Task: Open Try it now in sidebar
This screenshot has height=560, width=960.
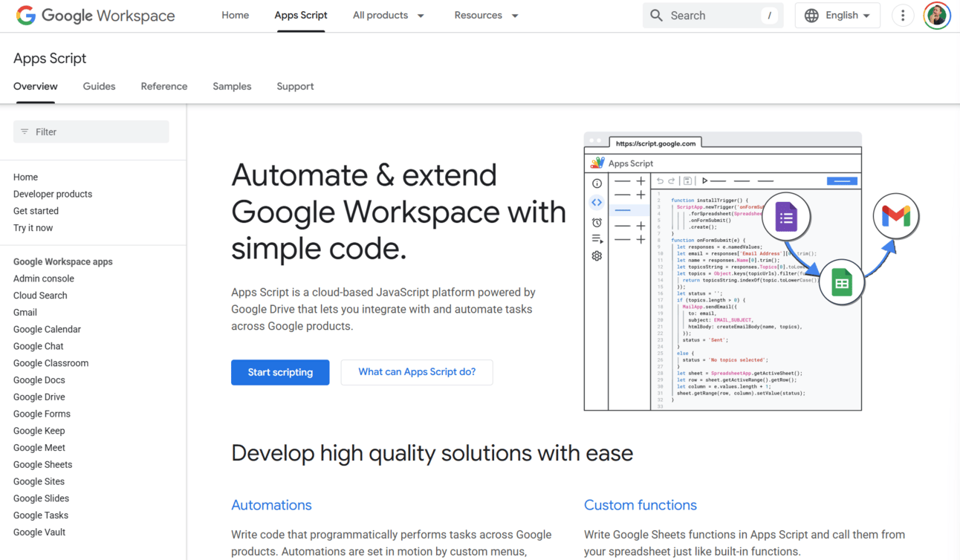Action: 33,228
